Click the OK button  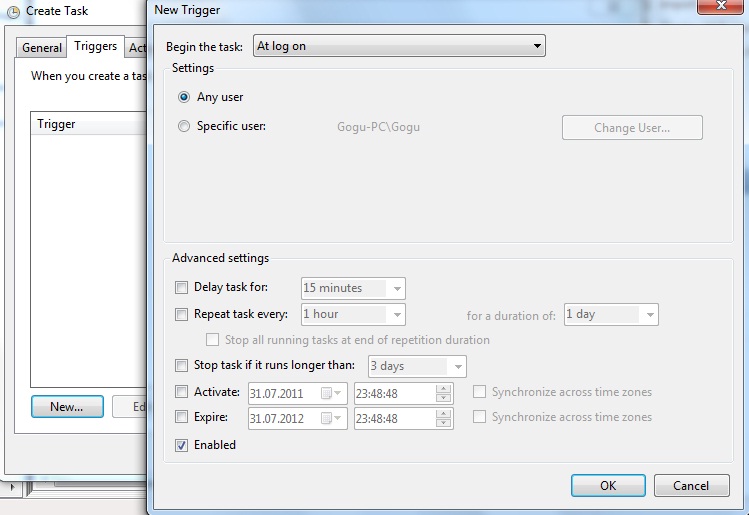[608, 485]
